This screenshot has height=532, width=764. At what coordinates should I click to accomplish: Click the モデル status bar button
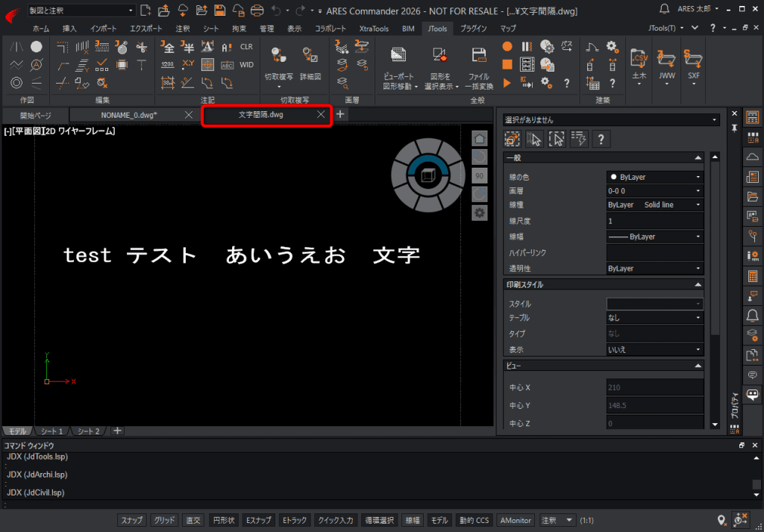440,520
